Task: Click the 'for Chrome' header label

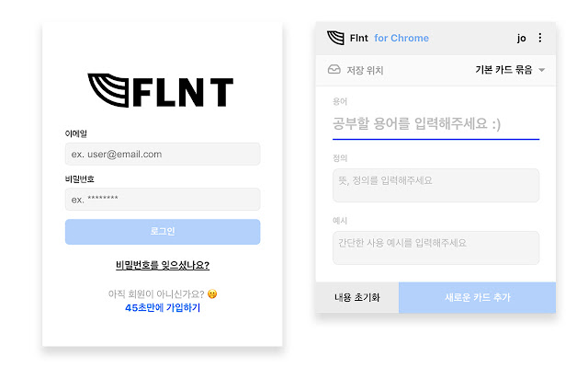Action: pyautogui.click(x=401, y=39)
